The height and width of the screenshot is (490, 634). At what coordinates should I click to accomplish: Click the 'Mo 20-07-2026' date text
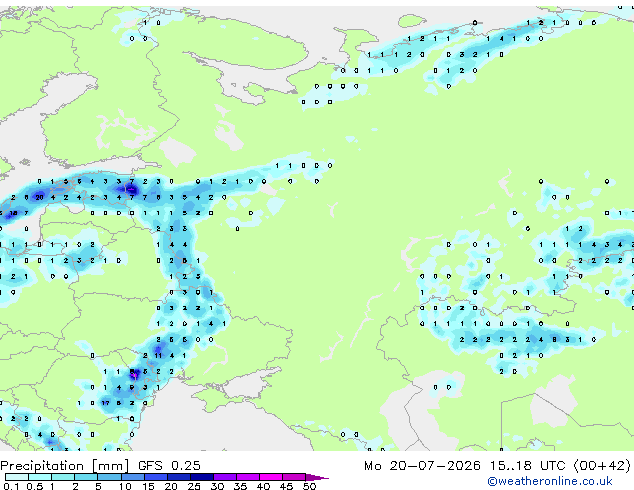tap(422, 466)
